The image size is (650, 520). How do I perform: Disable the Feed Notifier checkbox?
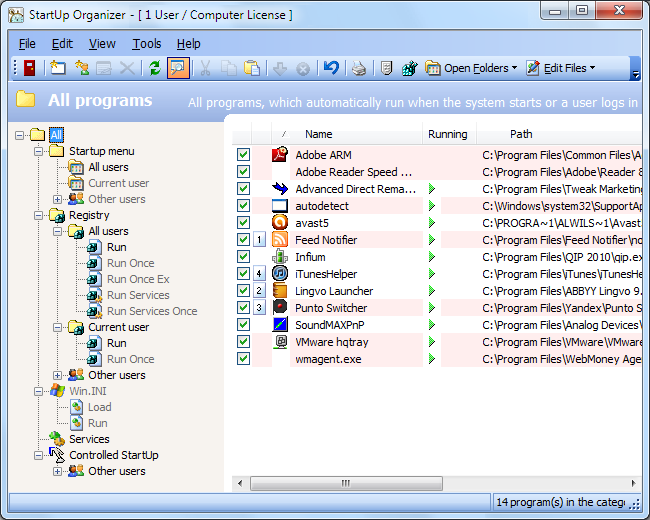[243, 240]
